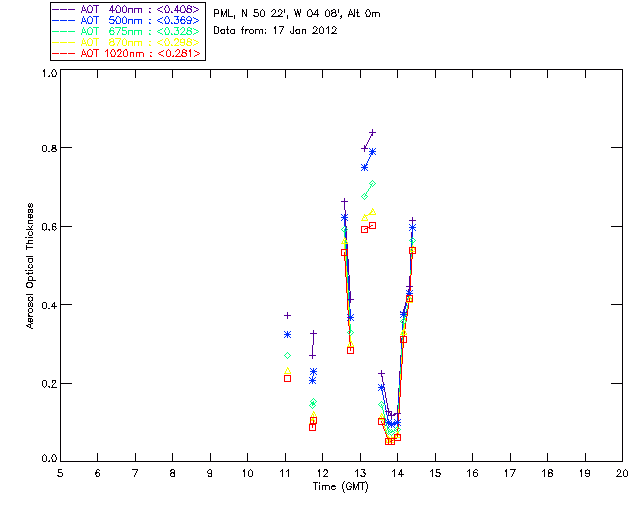Click the x-axis tick label '16'

coord(473,473)
